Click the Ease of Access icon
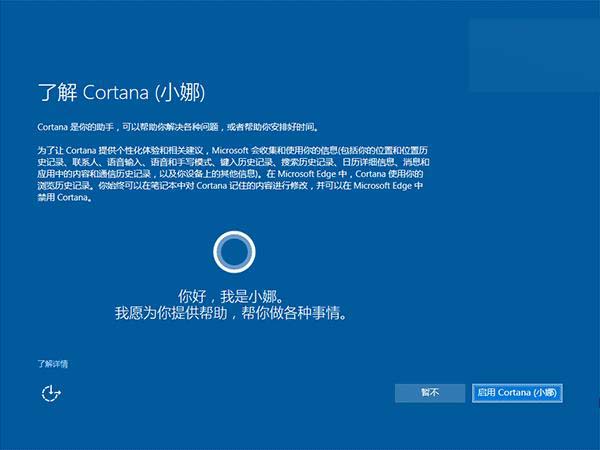Image resolution: width=600 pixels, height=450 pixels. [x=51, y=393]
